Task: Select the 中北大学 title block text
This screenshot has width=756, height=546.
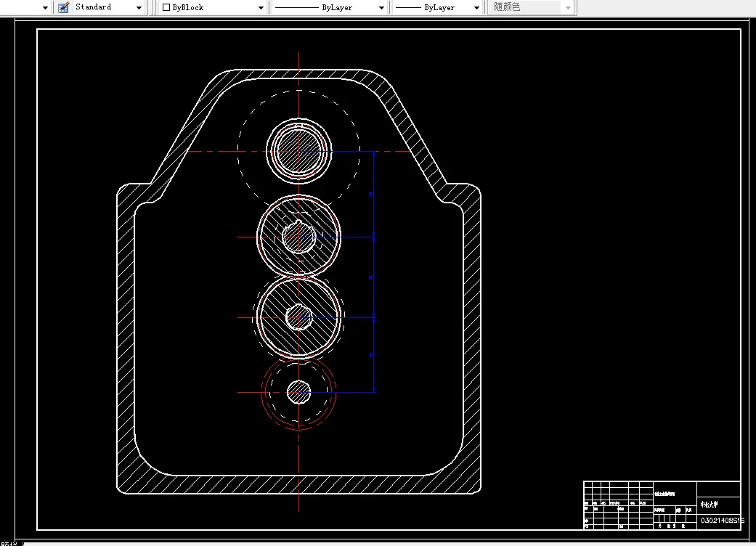Action: (709, 505)
